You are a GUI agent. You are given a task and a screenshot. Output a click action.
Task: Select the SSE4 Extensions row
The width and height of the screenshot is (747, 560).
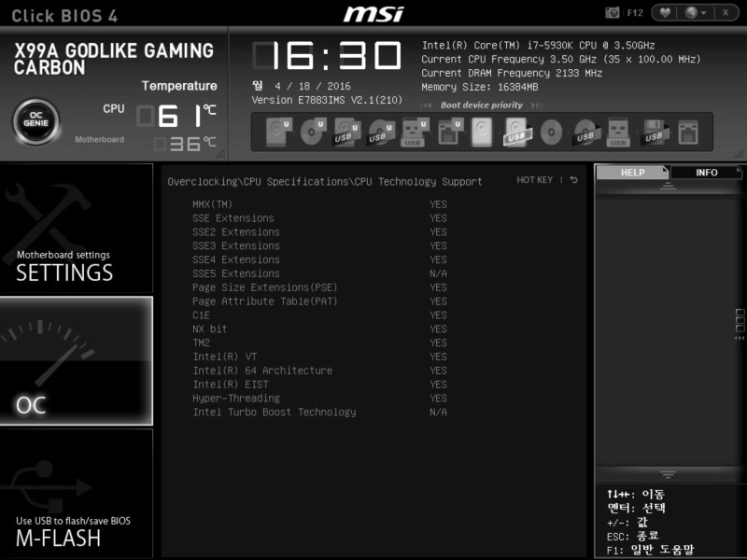tap(319, 259)
